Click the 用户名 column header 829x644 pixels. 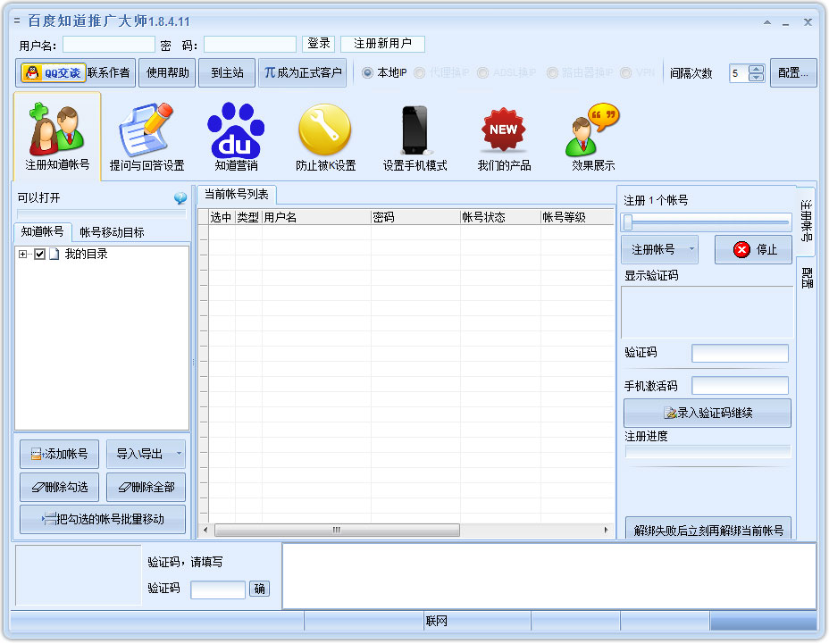click(316, 217)
